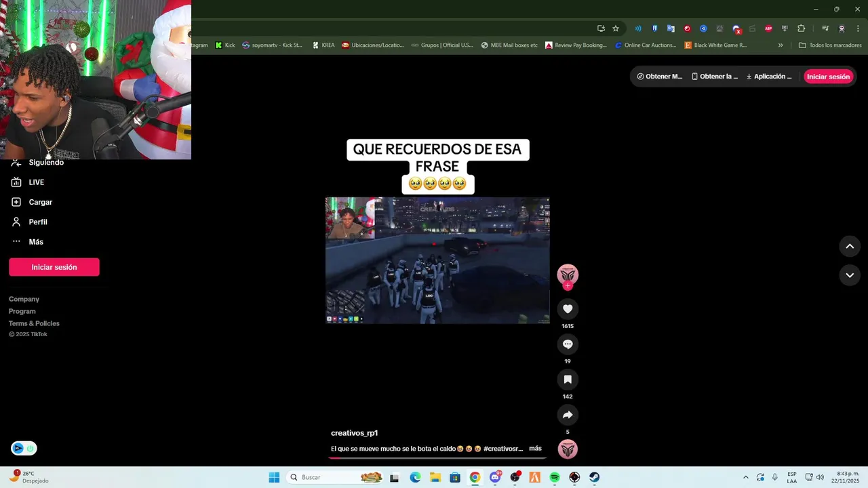The width and height of the screenshot is (868, 488).
Task: Share the video using arrow icon
Action: [x=568, y=415]
